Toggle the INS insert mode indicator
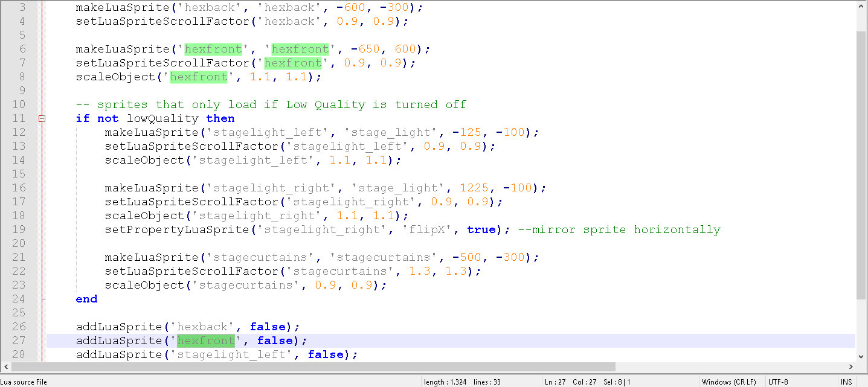 pos(846,382)
